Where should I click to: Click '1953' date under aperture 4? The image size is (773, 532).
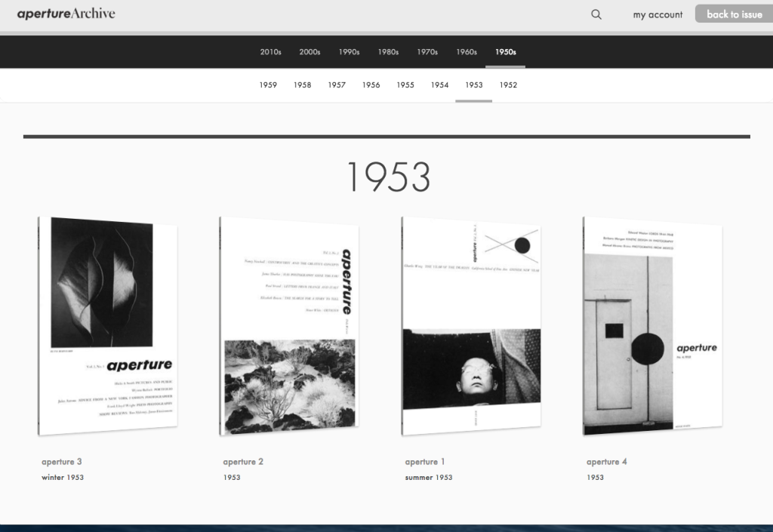(x=595, y=478)
